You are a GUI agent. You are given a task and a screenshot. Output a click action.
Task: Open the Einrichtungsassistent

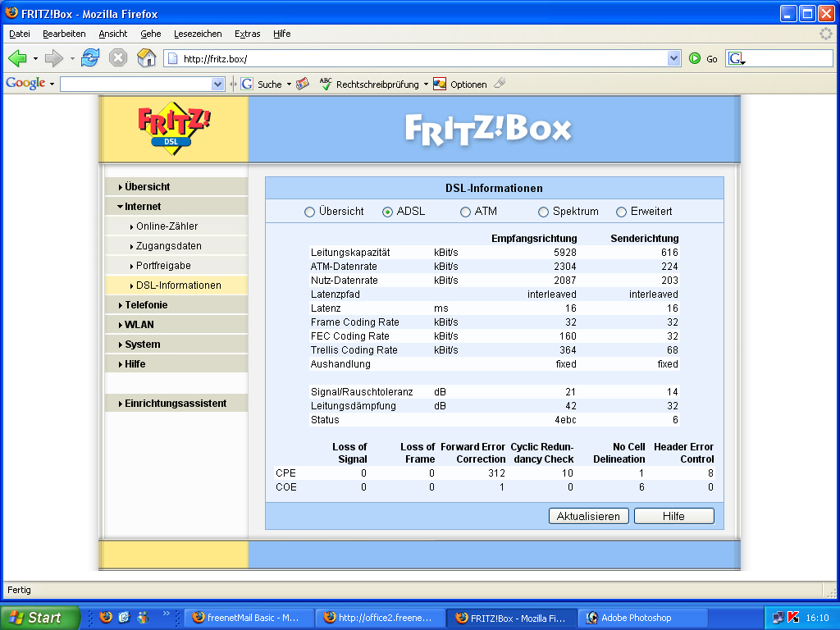click(177, 404)
